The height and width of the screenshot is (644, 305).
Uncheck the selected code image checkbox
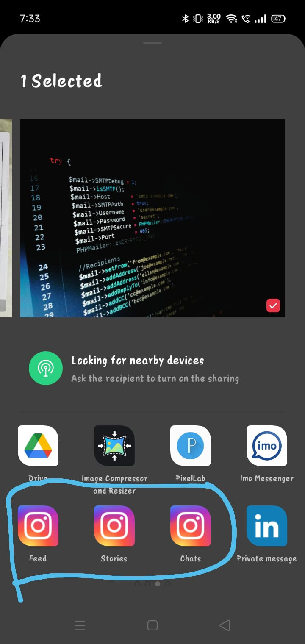(x=273, y=305)
